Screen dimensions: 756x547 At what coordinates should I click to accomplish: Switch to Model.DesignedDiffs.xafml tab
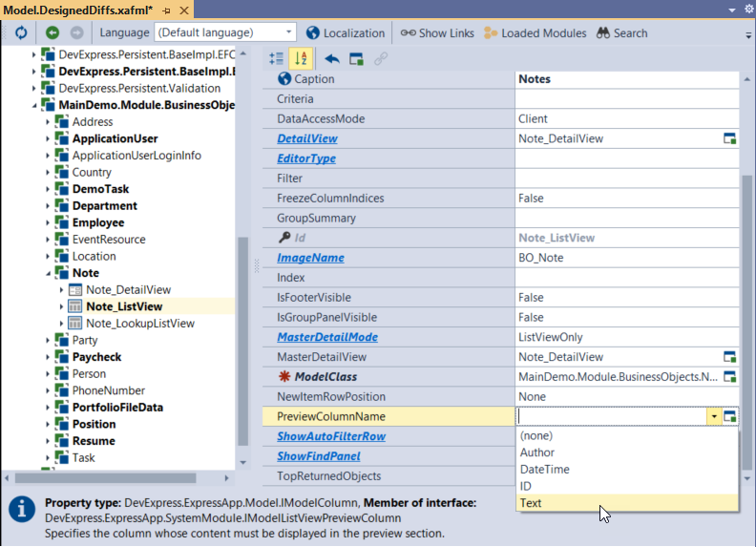coord(78,10)
